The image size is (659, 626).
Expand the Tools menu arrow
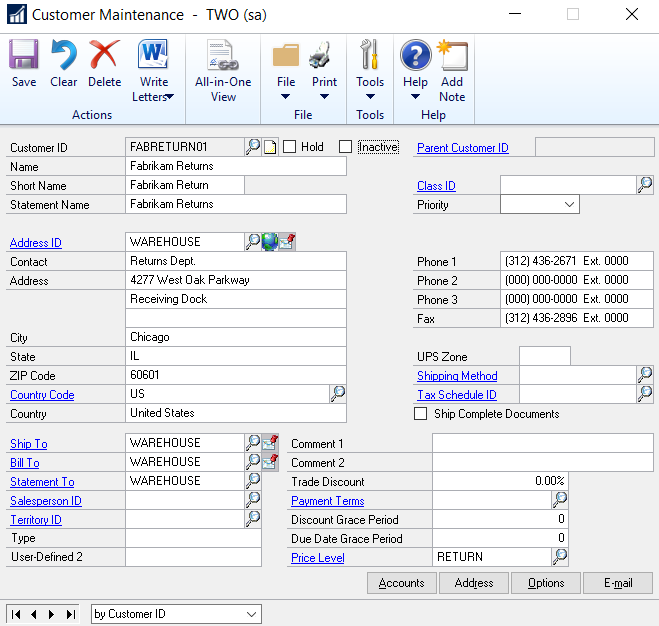370,97
